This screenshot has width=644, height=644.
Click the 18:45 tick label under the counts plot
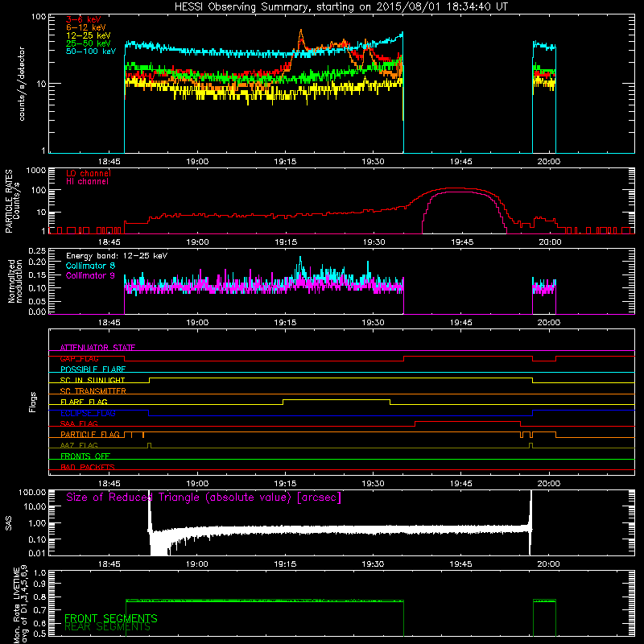coord(109,162)
